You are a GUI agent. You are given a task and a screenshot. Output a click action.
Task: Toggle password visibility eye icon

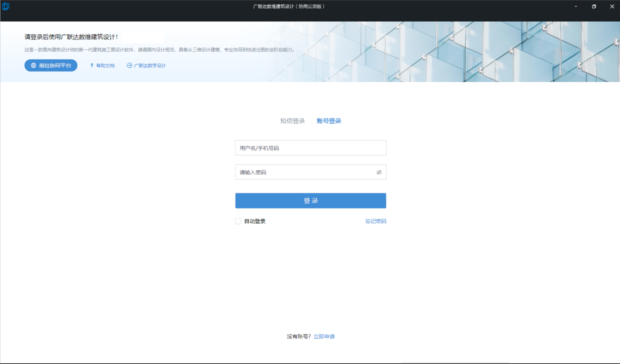[379, 172]
